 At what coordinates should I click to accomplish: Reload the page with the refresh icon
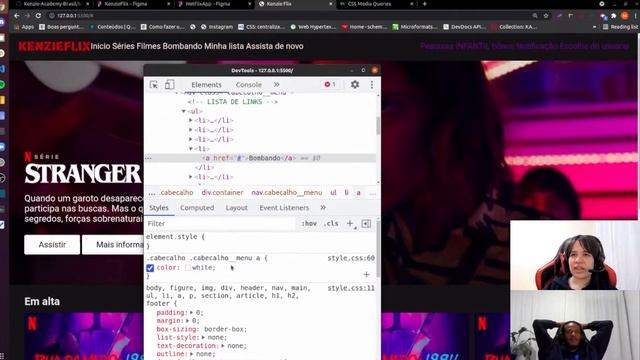tap(38, 16)
